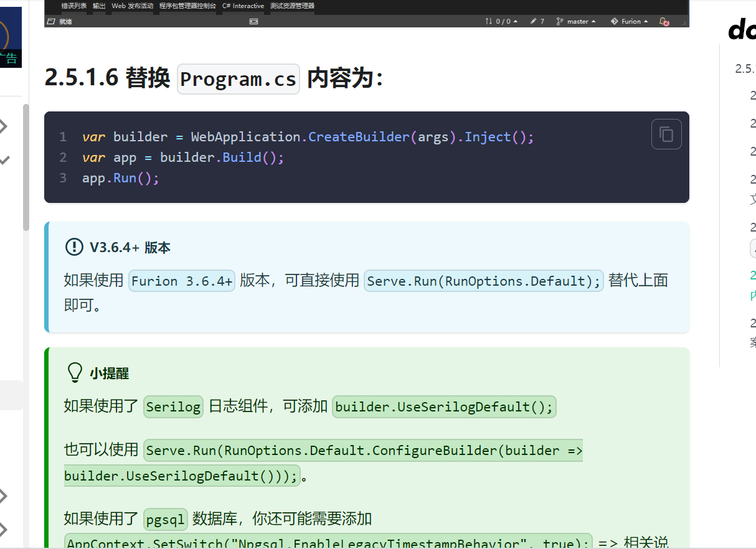Click the left sidebar vertical scrollbar thumb
Image resolution: width=756 pixels, height=549 pixels.
[x=26, y=167]
